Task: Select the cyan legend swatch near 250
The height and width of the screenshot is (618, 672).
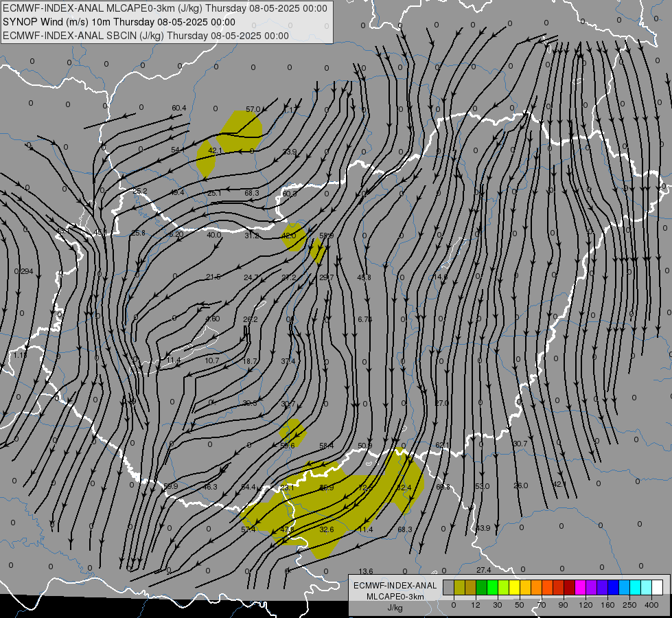Action: [x=635, y=588]
